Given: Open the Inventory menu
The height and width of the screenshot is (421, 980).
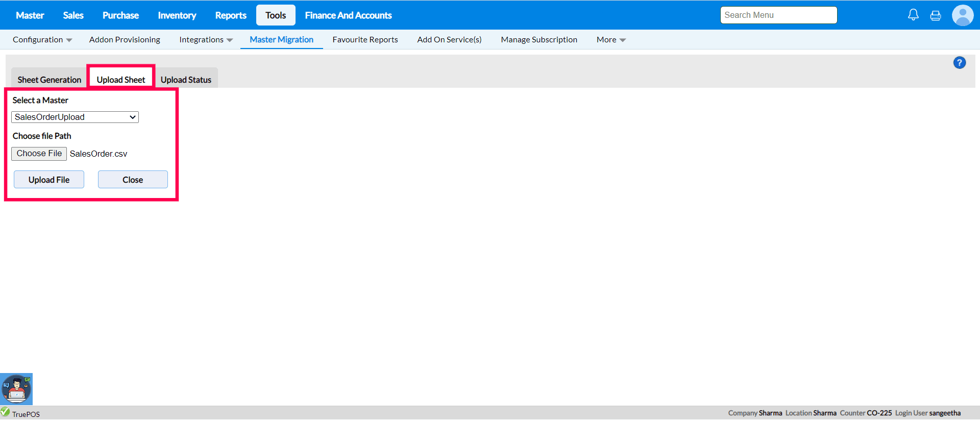Looking at the screenshot, I should coord(177,15).
